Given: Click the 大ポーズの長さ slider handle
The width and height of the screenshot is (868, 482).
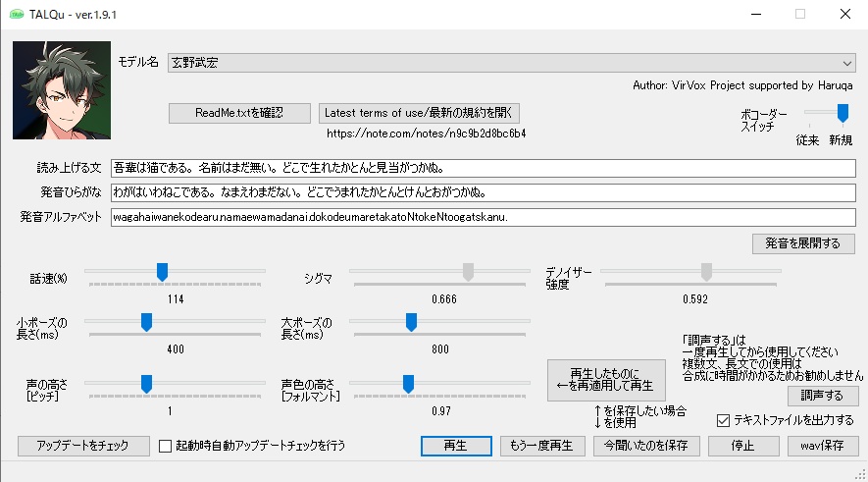Looking at the screenshot, I should [x=411, y=322].
